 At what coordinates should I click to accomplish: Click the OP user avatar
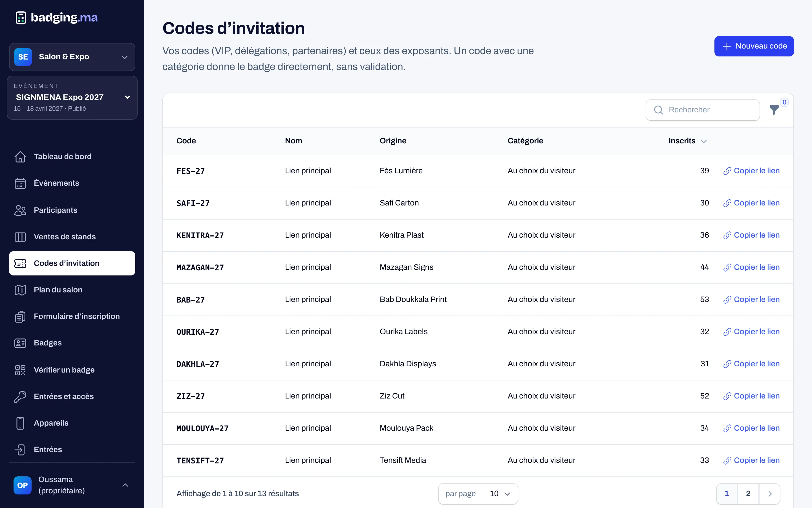click(x=23, y=485)
